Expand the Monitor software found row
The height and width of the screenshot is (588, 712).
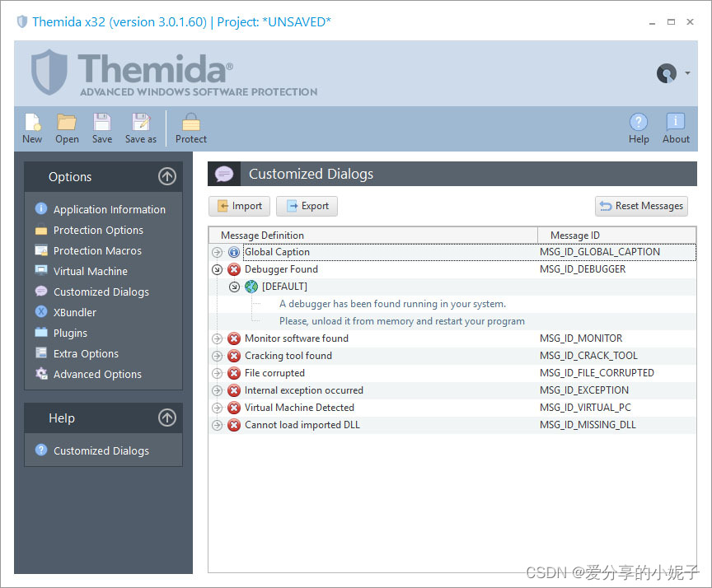coord(217,338)
